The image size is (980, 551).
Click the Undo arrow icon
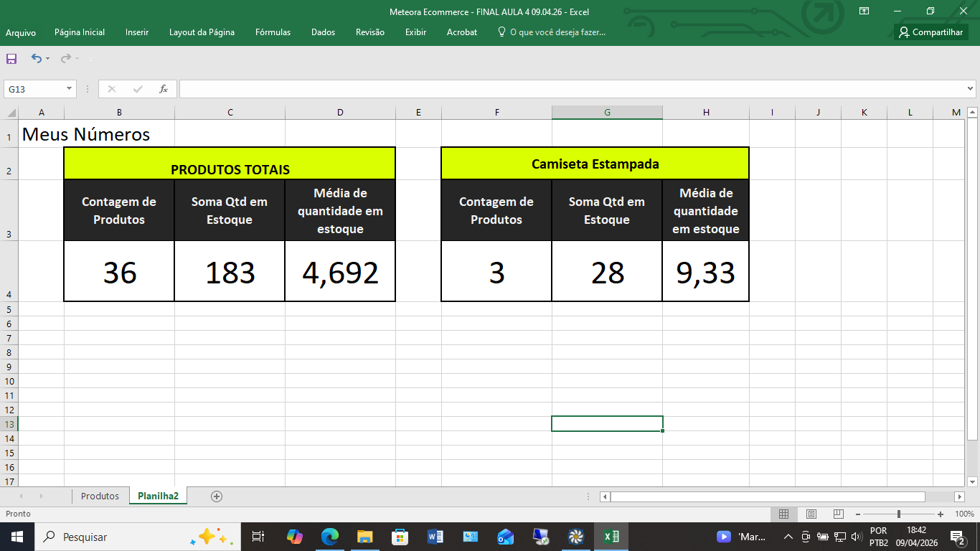point(36,58)
